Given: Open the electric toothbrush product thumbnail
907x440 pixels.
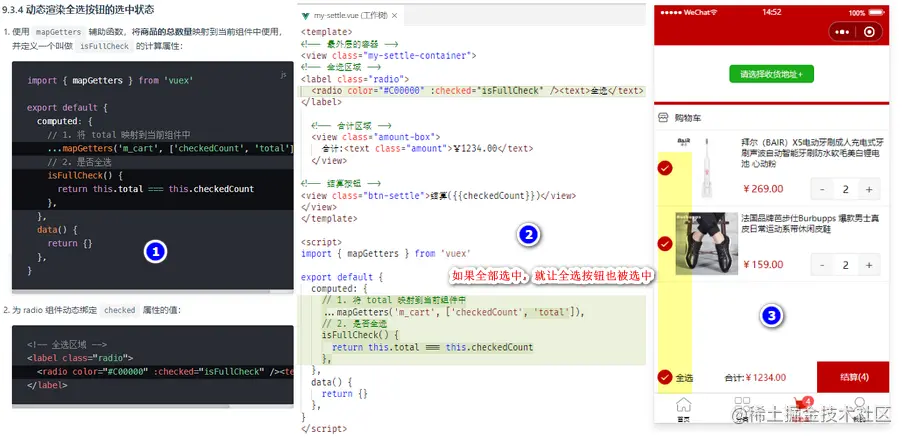Looking at the screenshot, I should [706, 169].
